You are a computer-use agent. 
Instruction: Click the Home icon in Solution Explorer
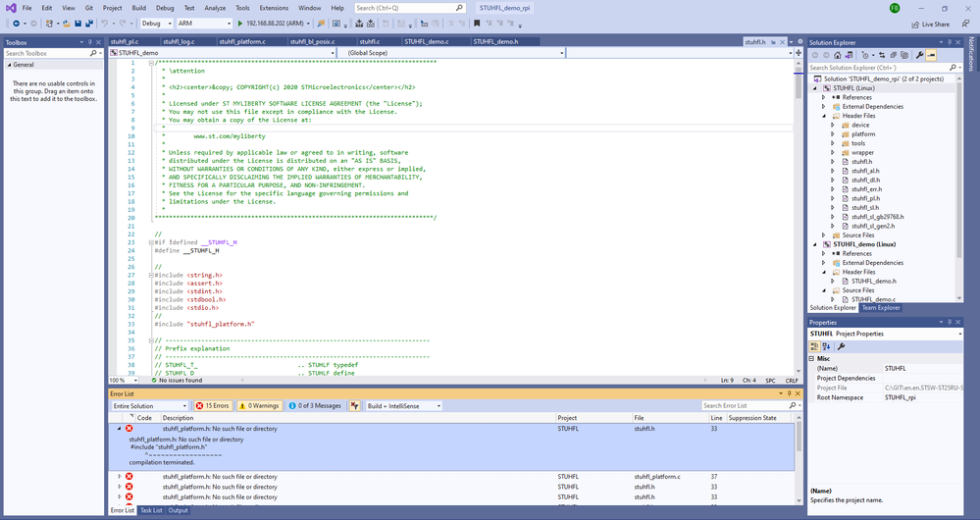[838, 55]
